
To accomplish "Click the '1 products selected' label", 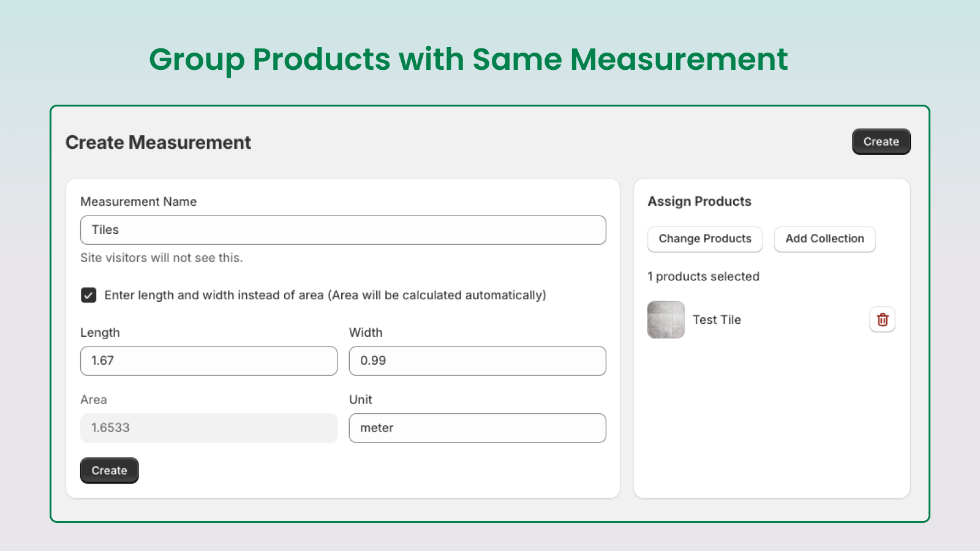I will 703,276.
